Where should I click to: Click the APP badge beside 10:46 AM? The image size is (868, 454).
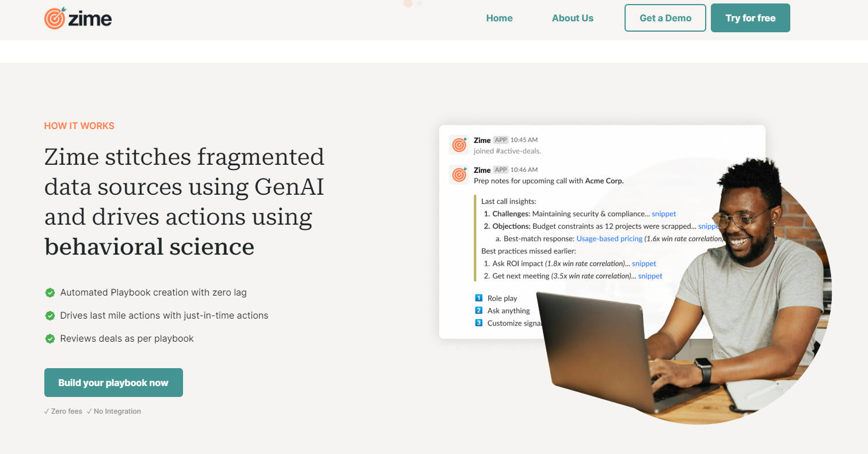[x=501, y=170]
